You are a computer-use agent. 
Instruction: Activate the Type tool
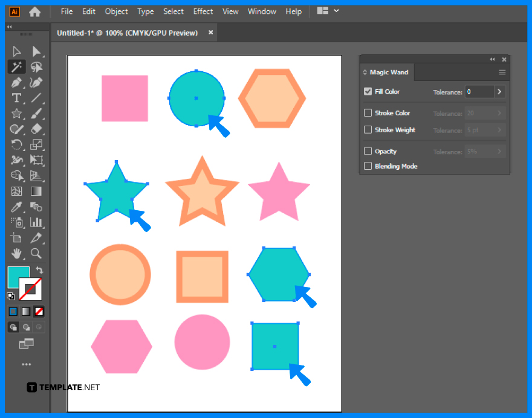pyautogui.click(x=17, y=98)
